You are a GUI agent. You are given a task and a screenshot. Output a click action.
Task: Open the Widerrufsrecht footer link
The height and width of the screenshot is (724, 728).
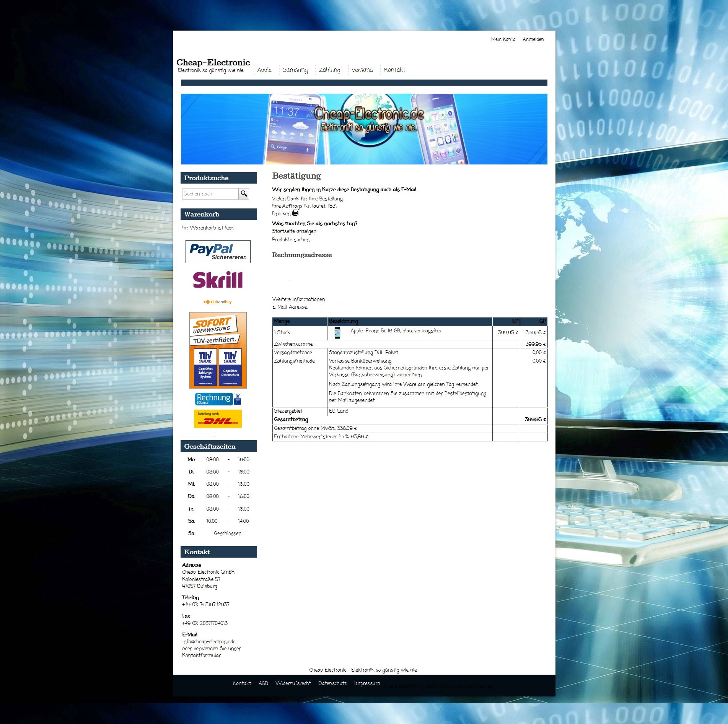click(x=293, y=683)
